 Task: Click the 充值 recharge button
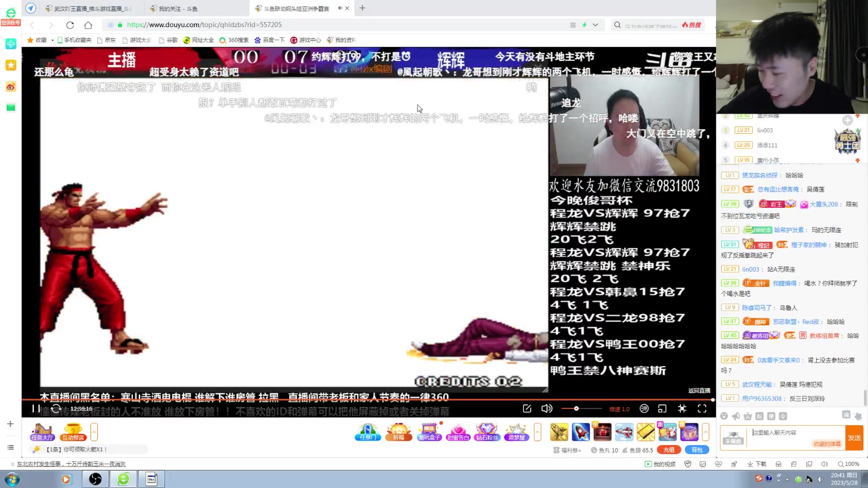click(669, 450)
